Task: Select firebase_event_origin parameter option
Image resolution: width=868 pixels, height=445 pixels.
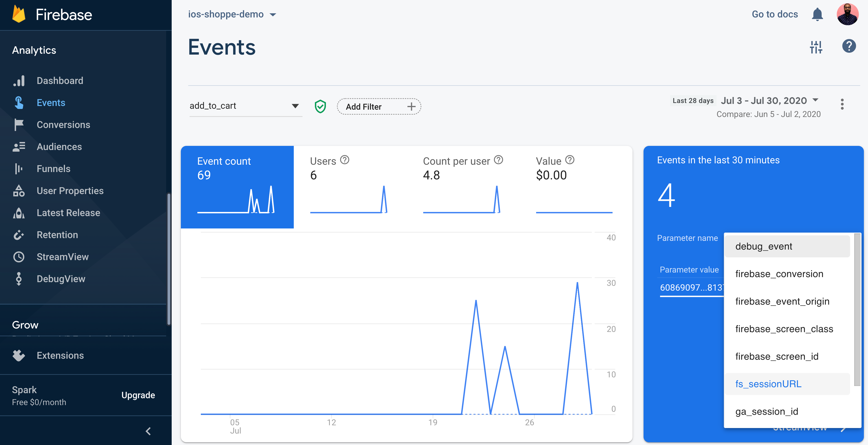Action: click(787, 301)
